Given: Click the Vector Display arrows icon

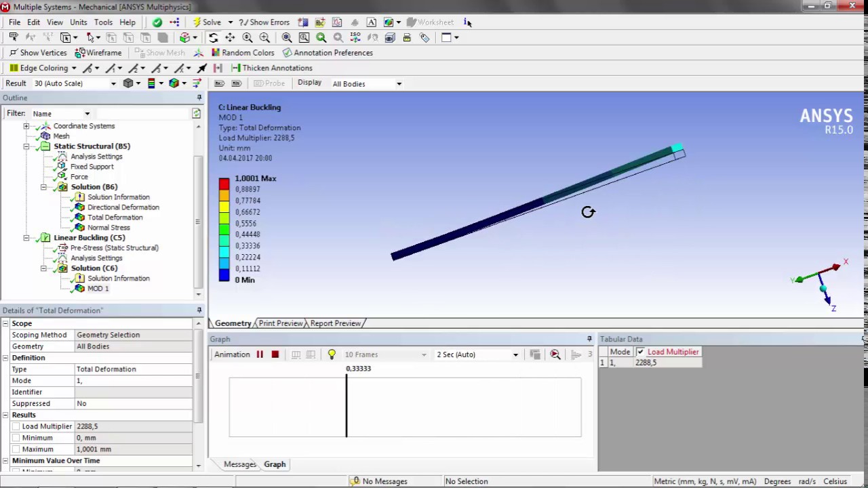Looking at the screenshot, I should (x=197, y=83).
